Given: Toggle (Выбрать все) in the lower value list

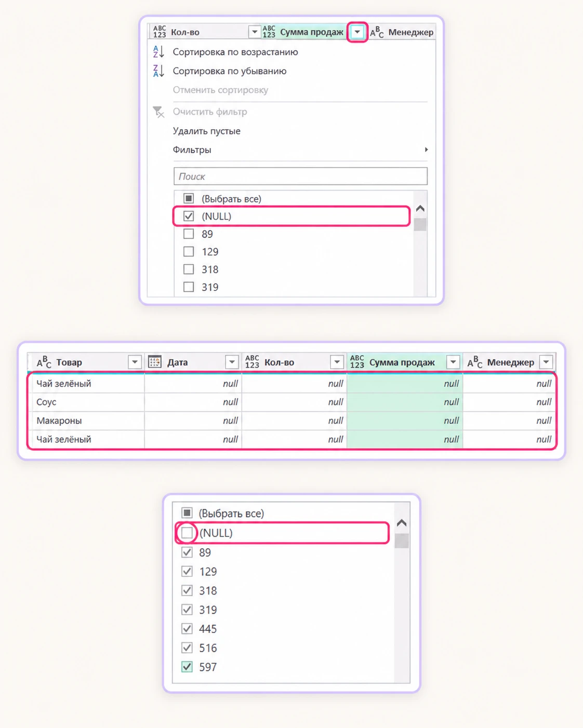Looking at the screenshot, I should point(187,513).
